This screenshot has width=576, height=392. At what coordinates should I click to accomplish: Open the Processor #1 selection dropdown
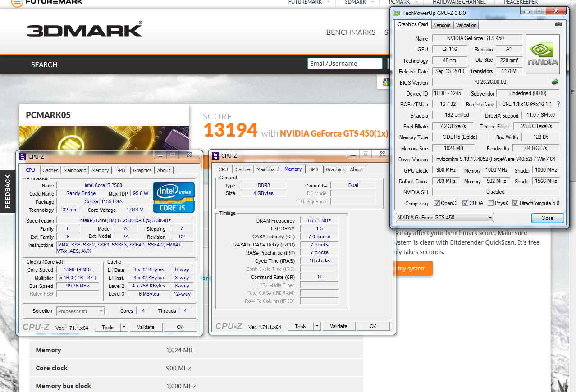tap(81, 311)
